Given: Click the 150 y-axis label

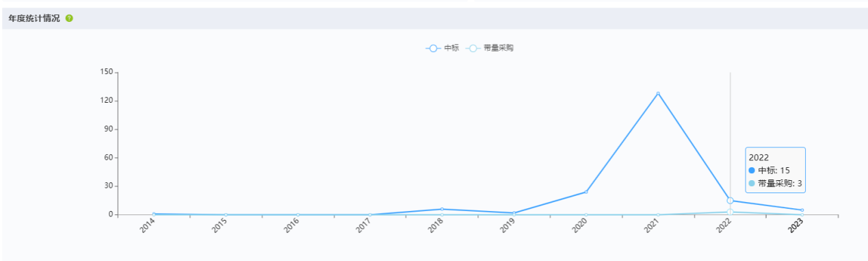Looking at the screenshot, I should click(x=106, y=72).
